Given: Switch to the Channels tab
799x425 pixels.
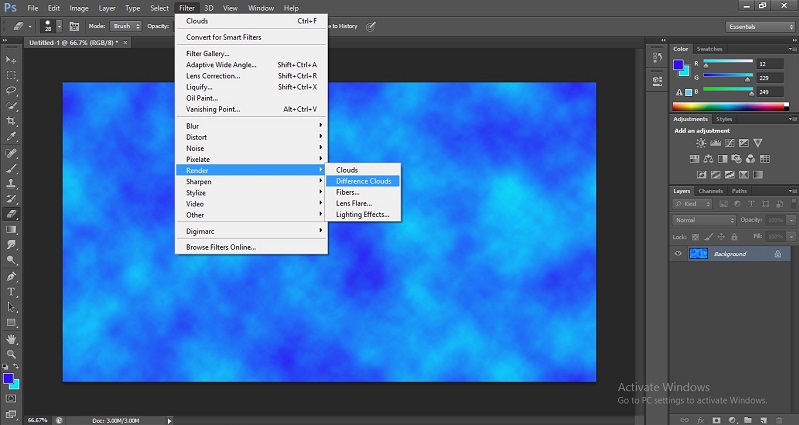Looking at the screenshot, I should (x=710, y=191).
